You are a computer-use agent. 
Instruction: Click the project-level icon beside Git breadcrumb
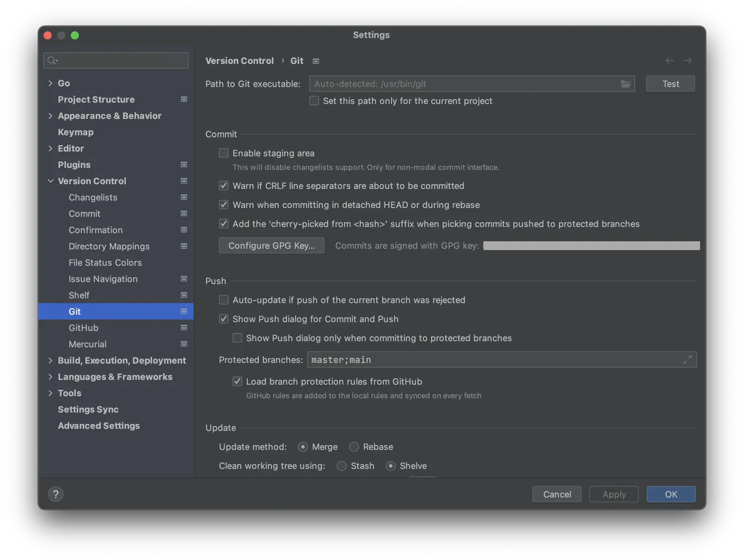tap(316, 61)
